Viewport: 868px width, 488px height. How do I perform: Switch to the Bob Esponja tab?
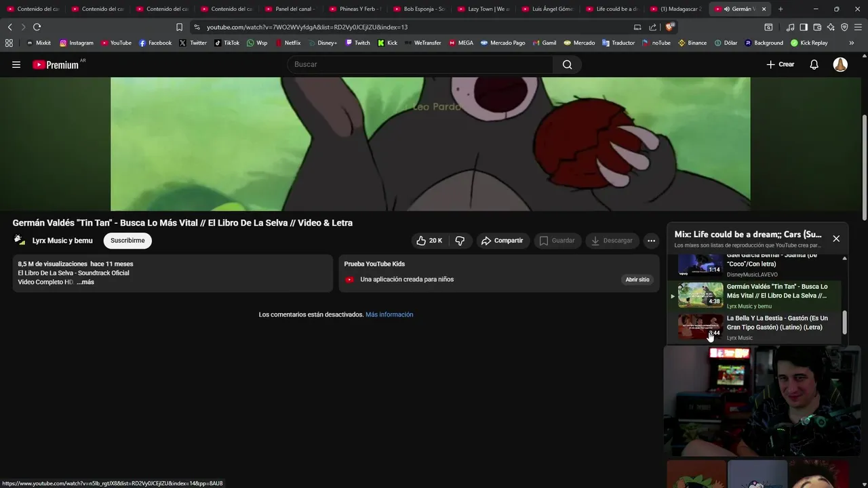point(418,9)
